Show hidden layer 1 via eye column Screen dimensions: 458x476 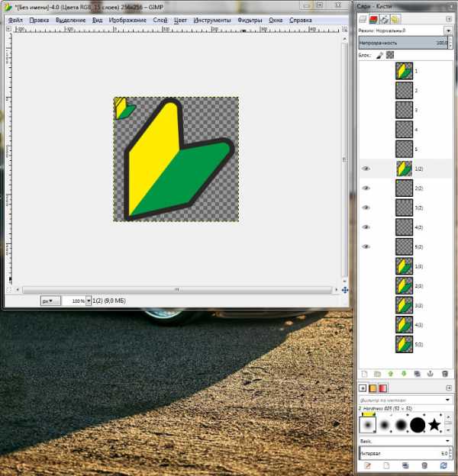coord(366,71)
